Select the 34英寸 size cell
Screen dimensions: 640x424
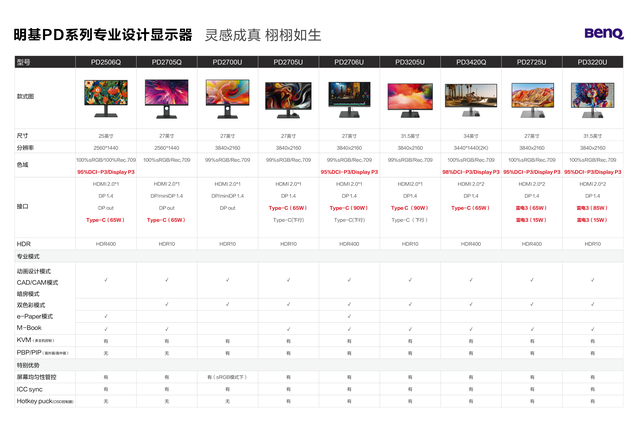[471, 136]
